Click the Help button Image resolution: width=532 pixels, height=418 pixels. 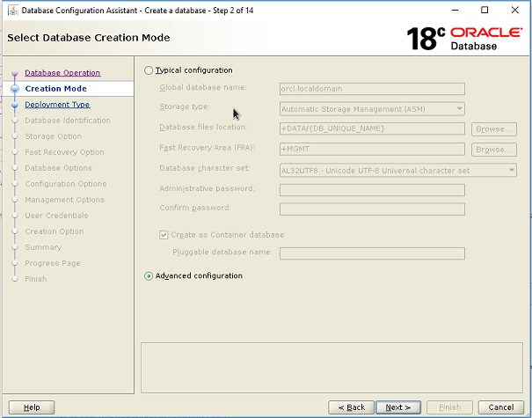pyautogui.click(x=32, y=407)
